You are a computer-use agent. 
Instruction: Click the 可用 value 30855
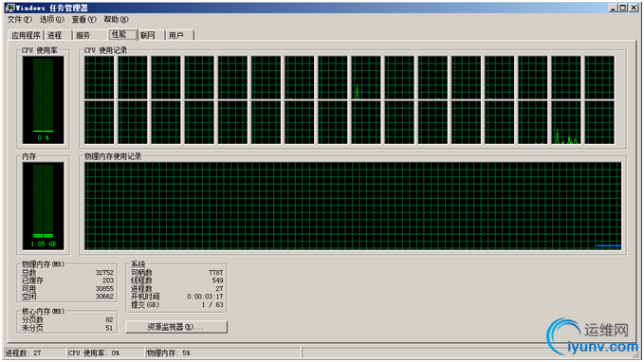104,288
